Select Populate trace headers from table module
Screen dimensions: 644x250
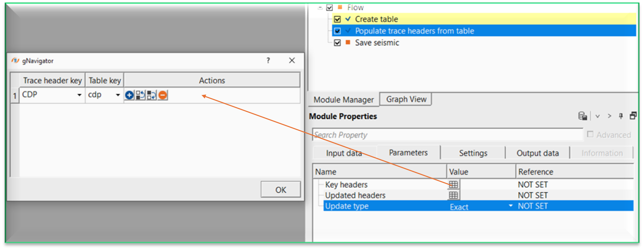[414, 31]
